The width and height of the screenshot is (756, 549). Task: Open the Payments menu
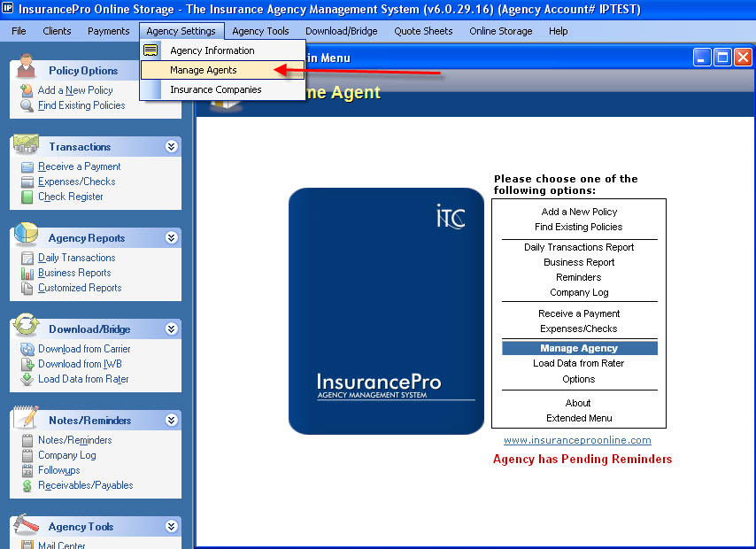pos(109,31)
